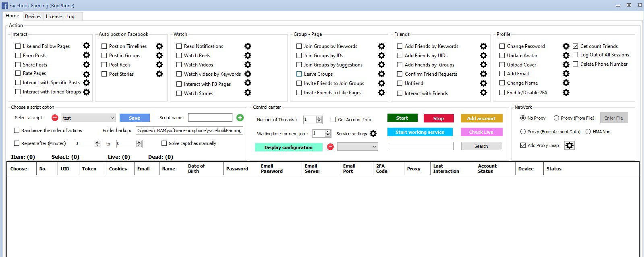The width and height of the screenshot is (644, 257).
Task: Open settings gear for Share Posts
Action: click(86, 64)
